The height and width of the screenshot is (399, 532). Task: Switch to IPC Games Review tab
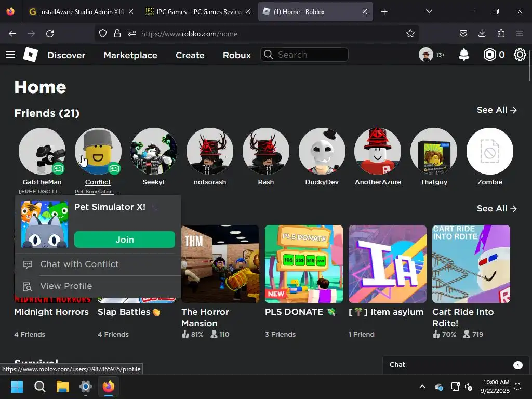pos(197,11)
